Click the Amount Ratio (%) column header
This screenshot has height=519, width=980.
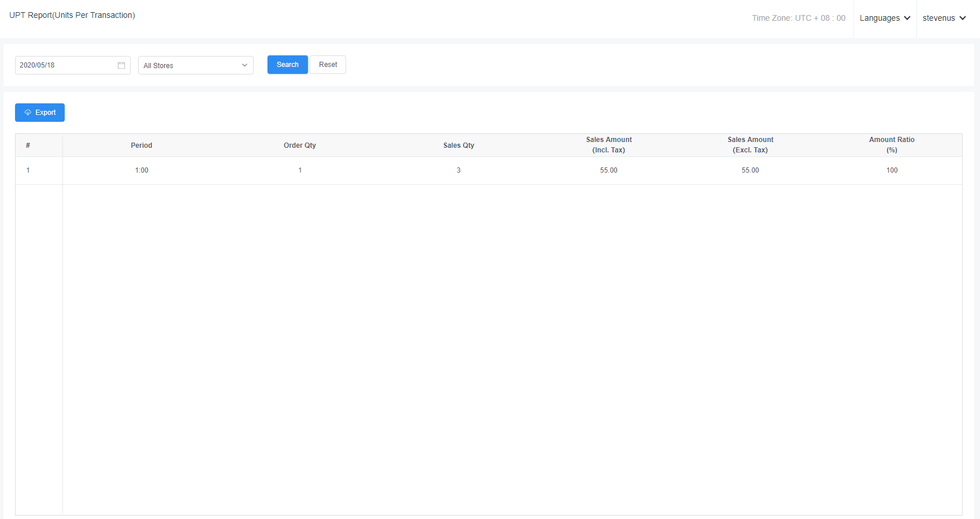[892, 145]
